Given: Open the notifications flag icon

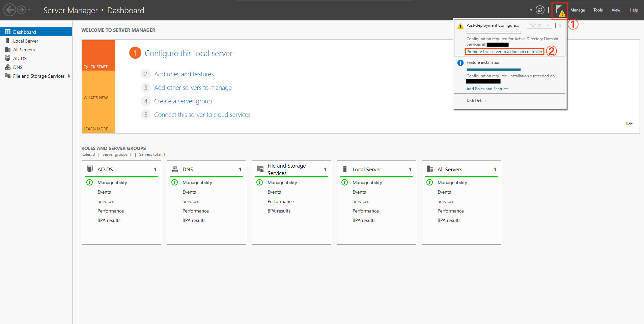Looking at the screenshot, I should [x=560, y=10].
